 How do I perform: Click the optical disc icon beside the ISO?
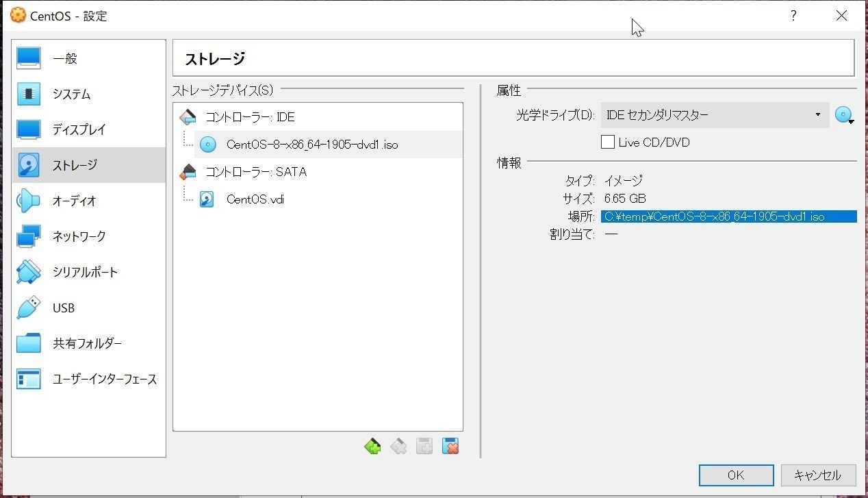click(207, 145)
